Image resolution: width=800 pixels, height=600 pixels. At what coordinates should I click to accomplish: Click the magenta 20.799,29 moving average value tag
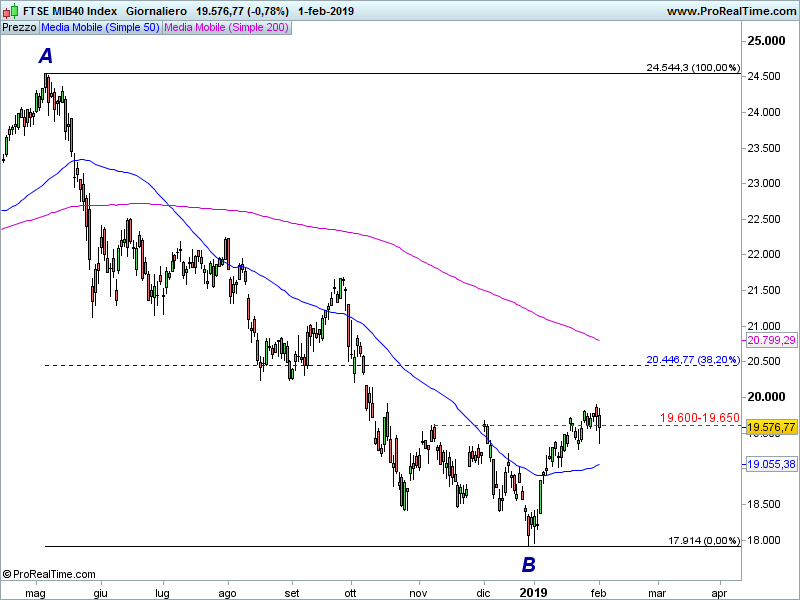tap(771, 340)
